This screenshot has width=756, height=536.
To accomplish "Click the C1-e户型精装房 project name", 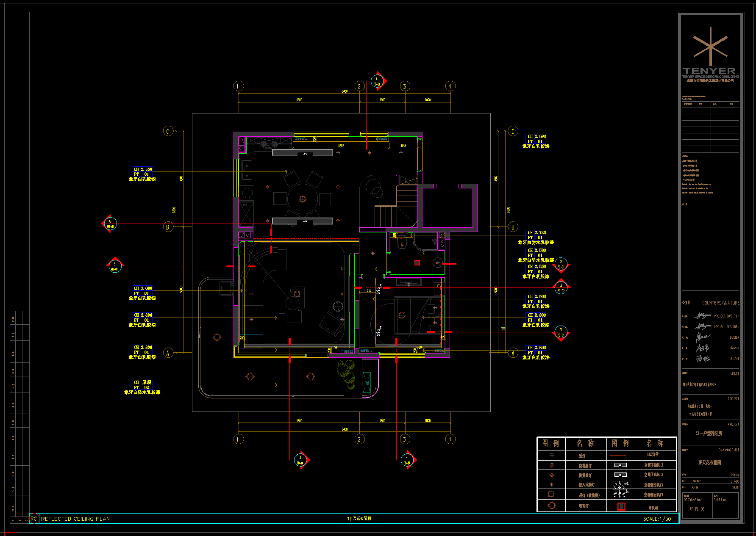I will click(x=709, y=434).
